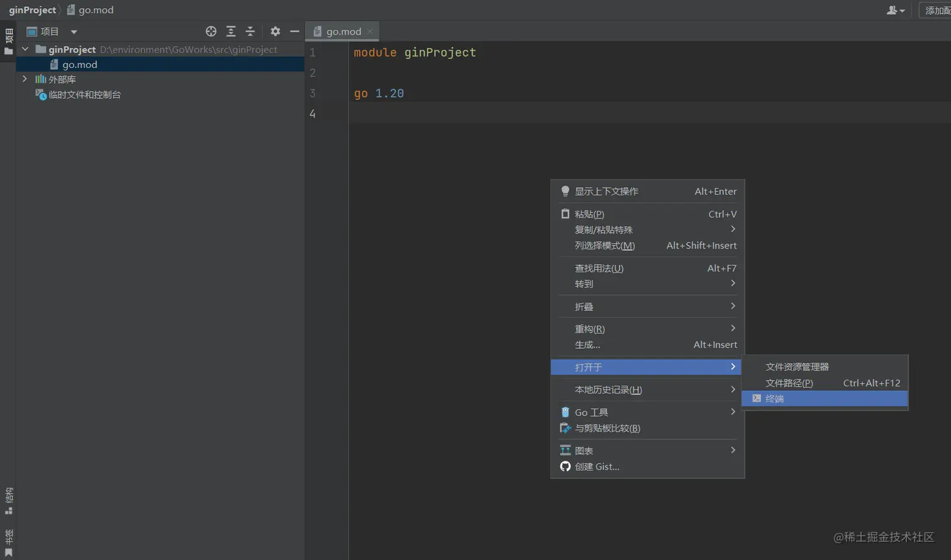Click the GitHub icon beside 创建 Gist
The image size is (951, 560).
tap(565, 466)
